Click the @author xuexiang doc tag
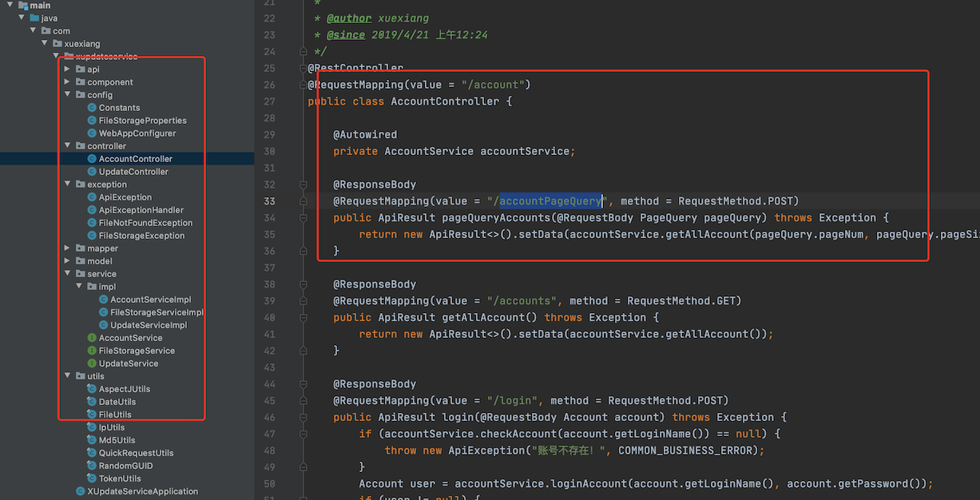Screen dimensions: 980x500 click(377, 18)
